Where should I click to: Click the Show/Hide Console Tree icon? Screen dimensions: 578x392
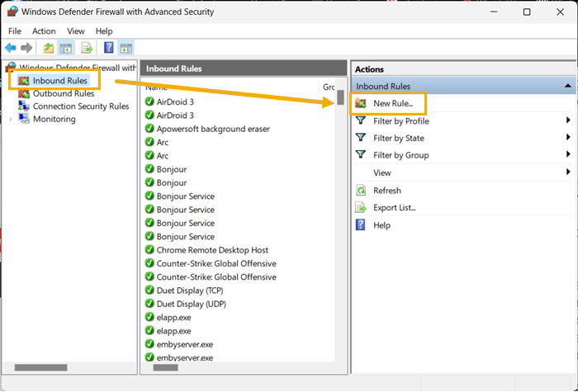click(66, 48)
